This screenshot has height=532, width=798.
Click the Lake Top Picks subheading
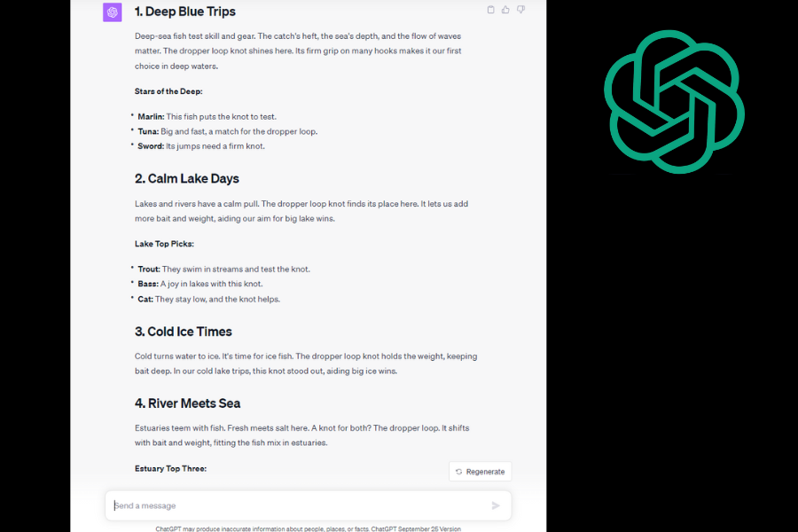tap(164, 244)
